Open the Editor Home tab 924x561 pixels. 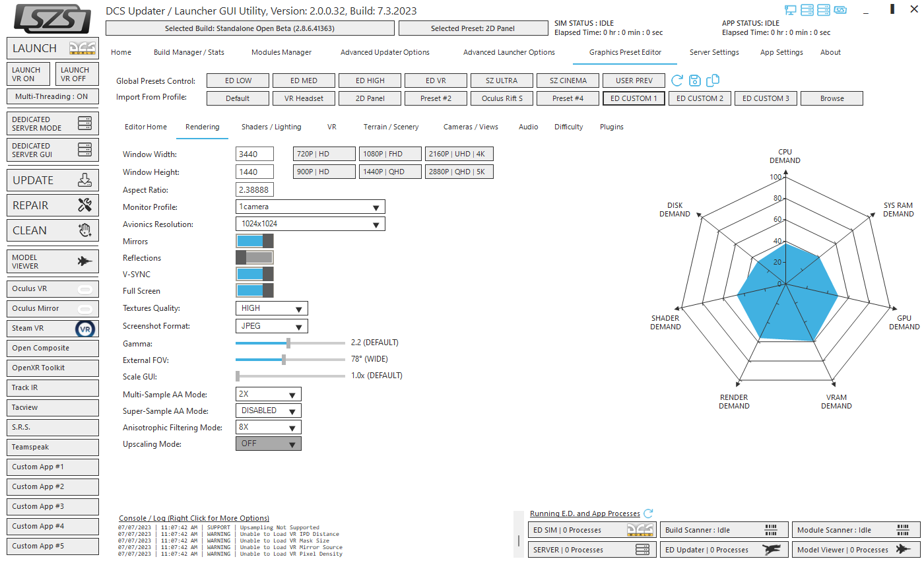[146, 127]
